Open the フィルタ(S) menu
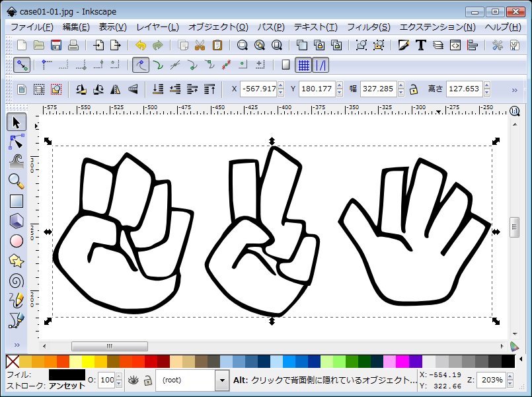 [369, 27]
